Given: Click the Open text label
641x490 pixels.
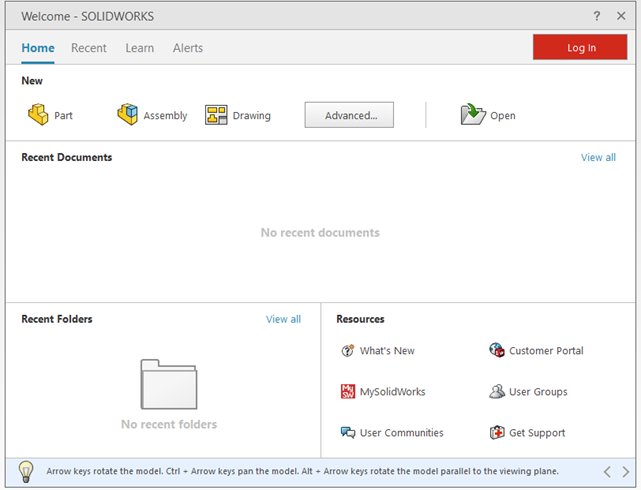Looking at the screenshot, I should [503, 116].
